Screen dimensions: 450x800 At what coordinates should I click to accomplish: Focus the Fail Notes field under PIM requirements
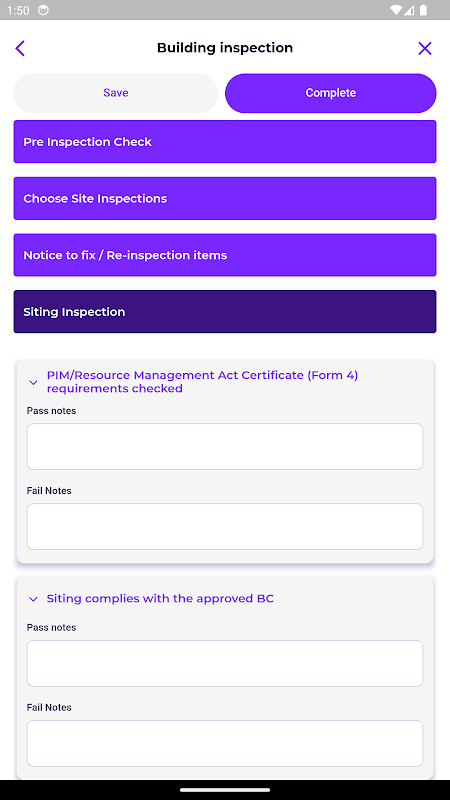pos(225,527)
